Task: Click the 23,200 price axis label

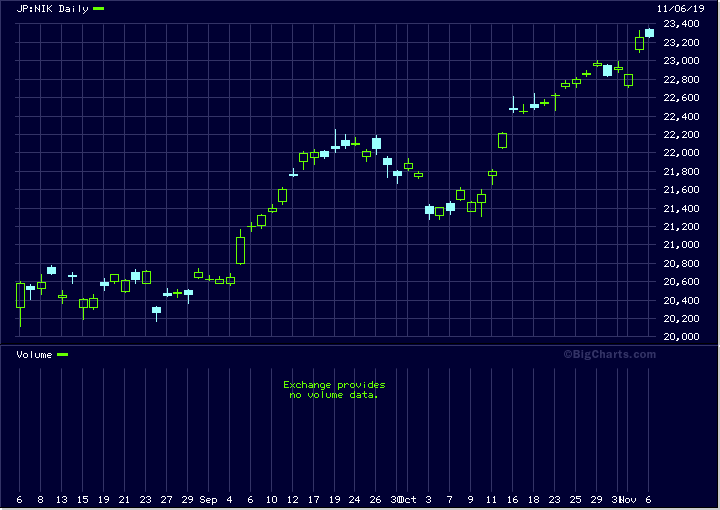Action: pos(681,42)
